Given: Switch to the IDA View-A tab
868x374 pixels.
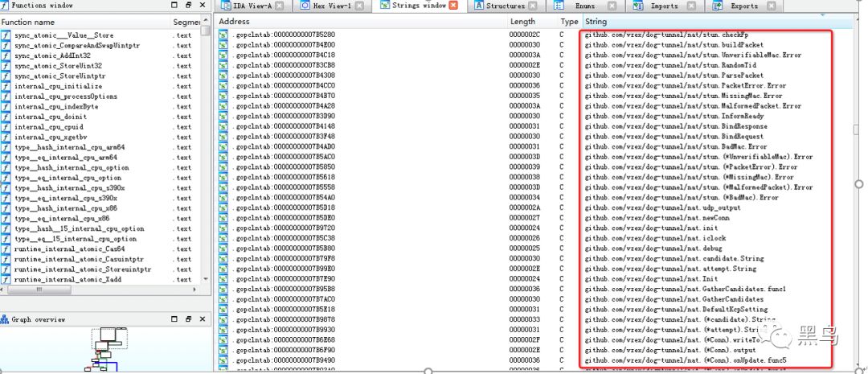Looking at the screenshot, I should 252,6.
